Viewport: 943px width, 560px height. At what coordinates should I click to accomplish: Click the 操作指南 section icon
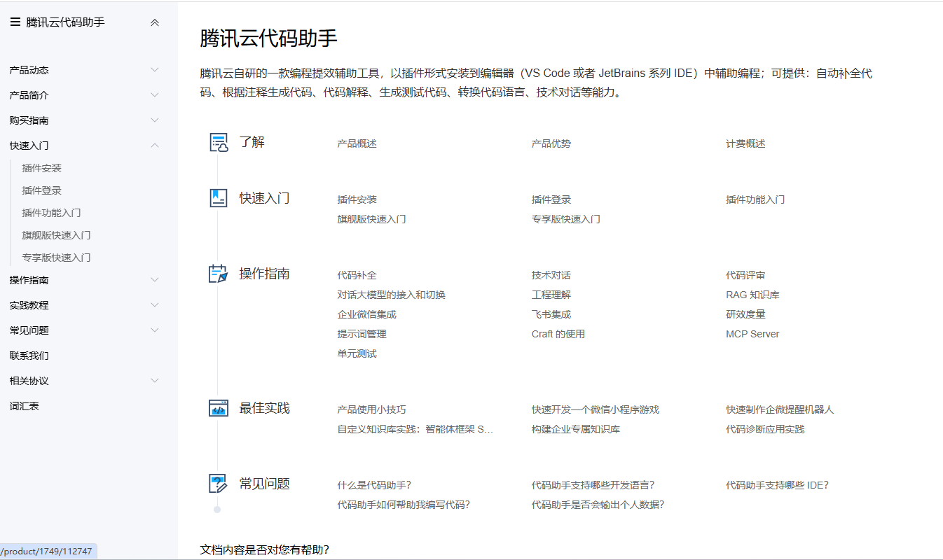pyautogui.click(x=219, y=274)
